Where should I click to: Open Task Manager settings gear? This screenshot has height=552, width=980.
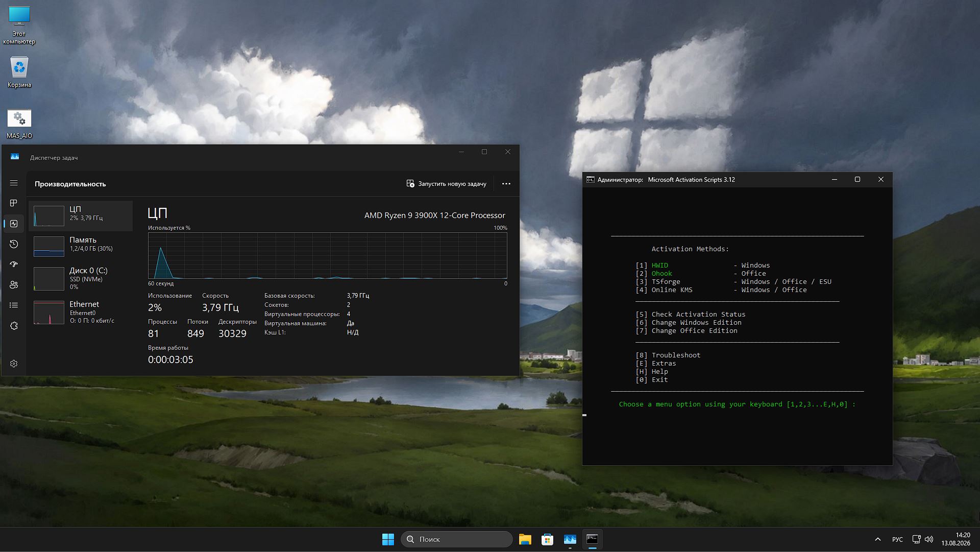14,364
